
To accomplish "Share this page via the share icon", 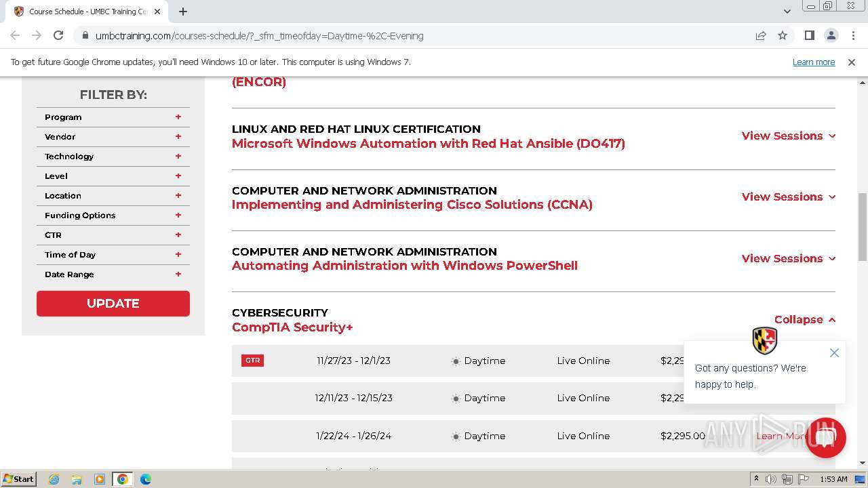I will [x=761, y=35].
